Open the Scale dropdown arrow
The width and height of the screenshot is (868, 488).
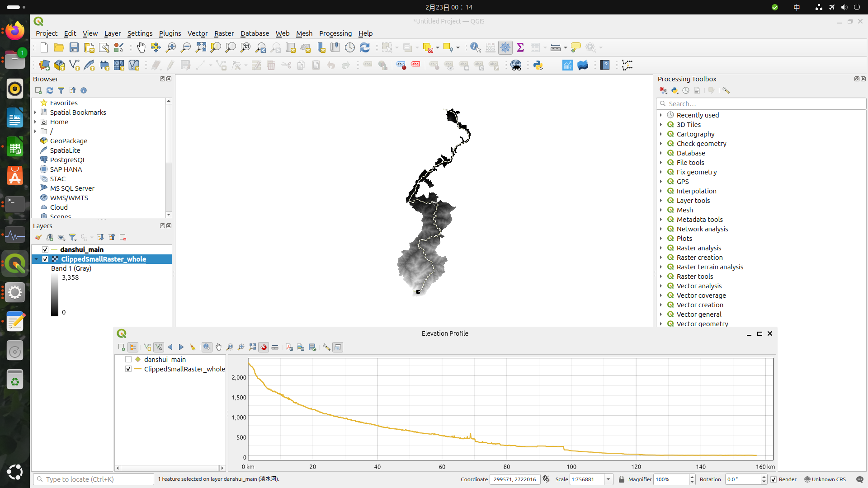point(609,479)
